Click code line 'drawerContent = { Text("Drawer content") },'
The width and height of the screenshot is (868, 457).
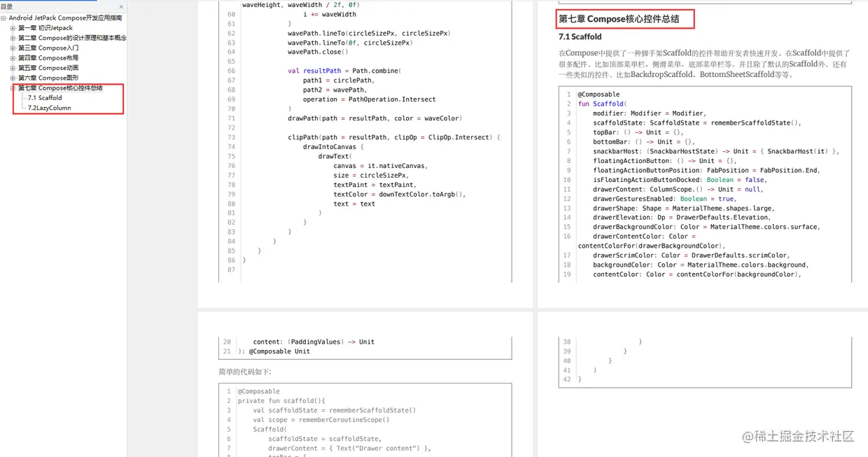tap(349, 449)
